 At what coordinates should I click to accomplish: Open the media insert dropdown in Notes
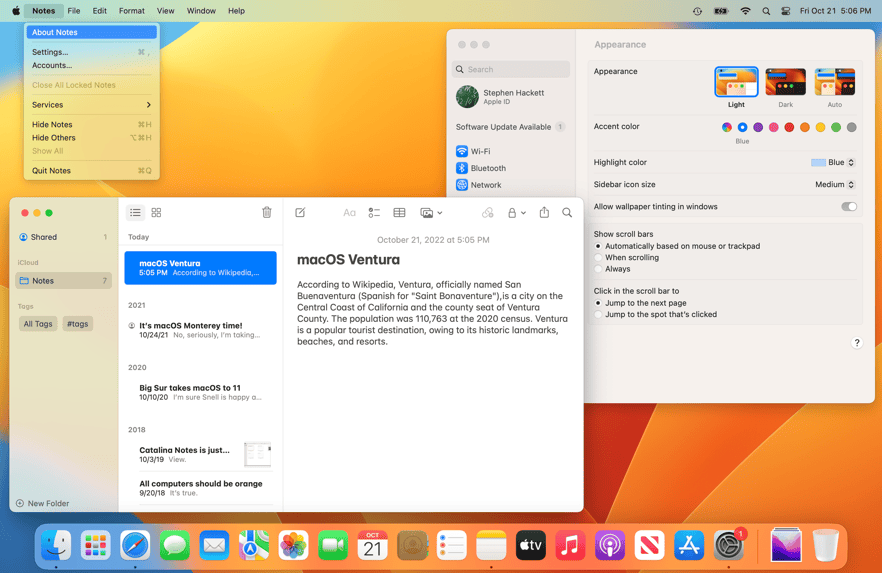[x=431, y=213]
